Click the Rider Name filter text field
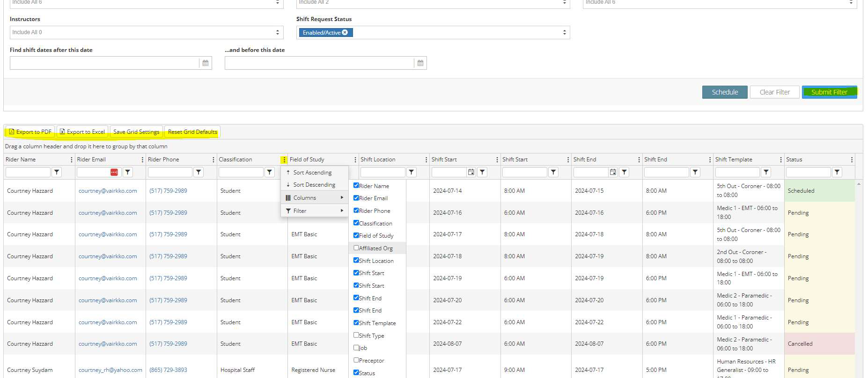 tap(28, 172)
